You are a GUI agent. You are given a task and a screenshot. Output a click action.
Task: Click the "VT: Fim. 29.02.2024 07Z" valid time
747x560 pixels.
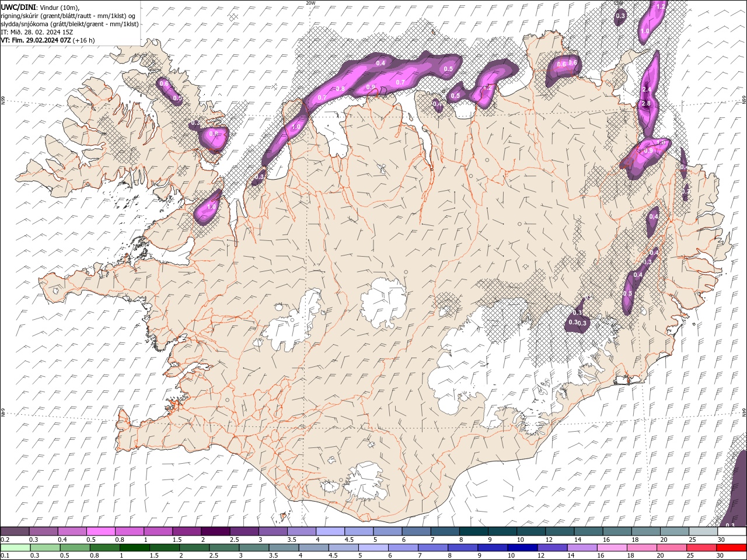[36, 40]
